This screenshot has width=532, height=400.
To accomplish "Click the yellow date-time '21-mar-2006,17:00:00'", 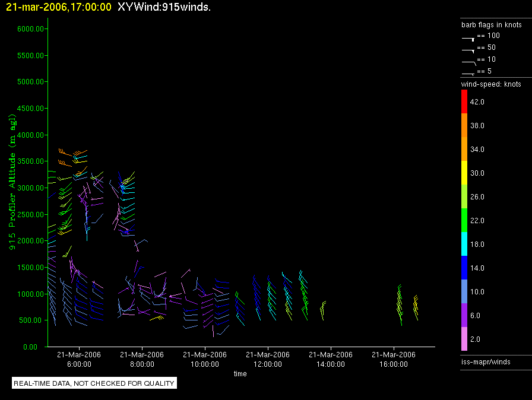I will [x=59, y=7].
